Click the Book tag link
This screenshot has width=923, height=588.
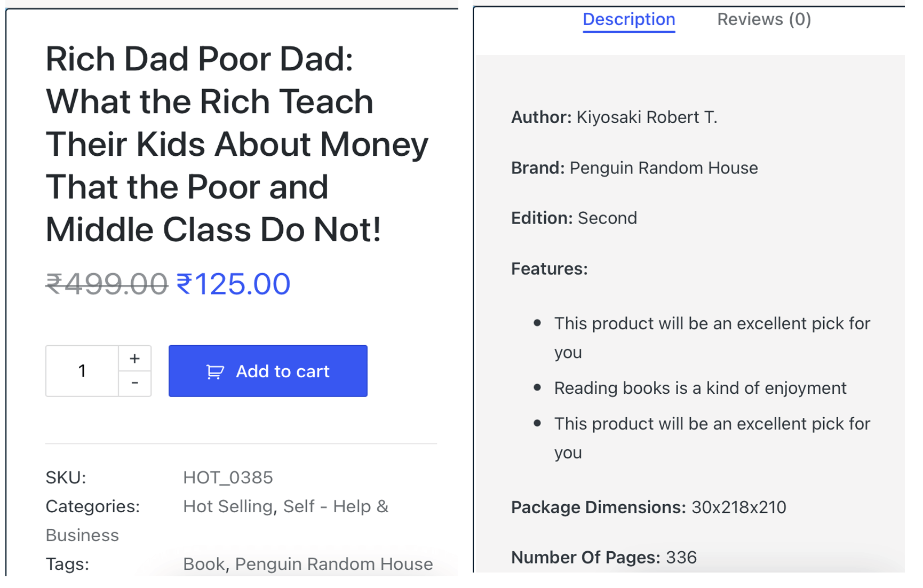pos(203,563)
